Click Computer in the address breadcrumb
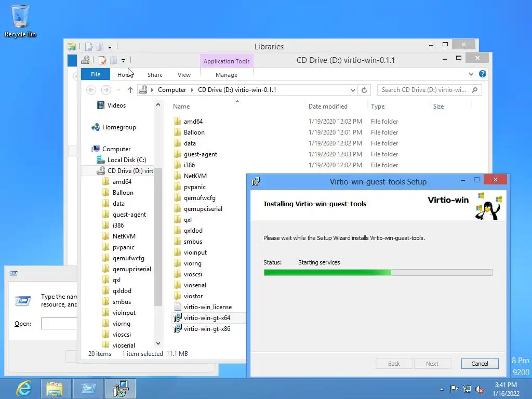 (172, 90)
